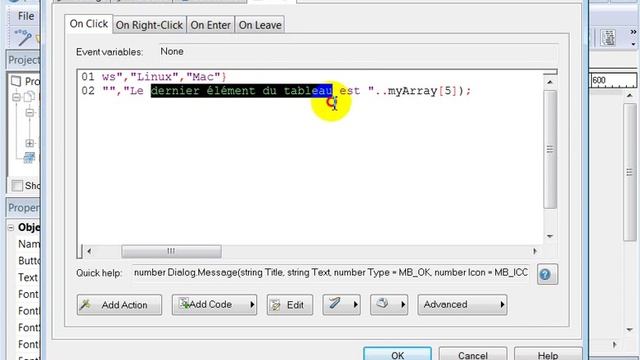The image size is (640, 360).
Task: Collapse the second-level project tree node
Action: [29, 112]
